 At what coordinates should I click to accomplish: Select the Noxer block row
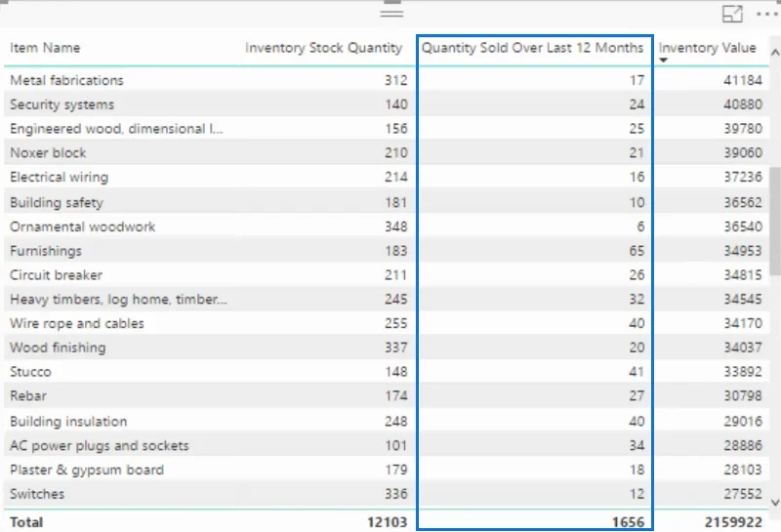point(386,153)
